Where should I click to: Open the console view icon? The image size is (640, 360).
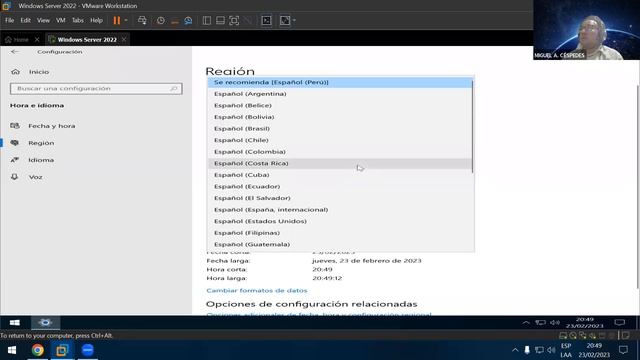(x=267, y=20)
